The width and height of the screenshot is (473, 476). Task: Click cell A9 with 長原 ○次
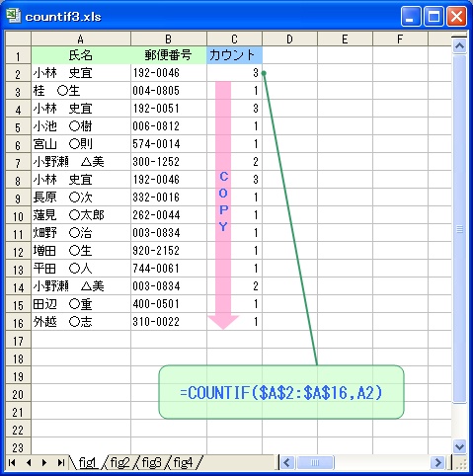point(81,198)
